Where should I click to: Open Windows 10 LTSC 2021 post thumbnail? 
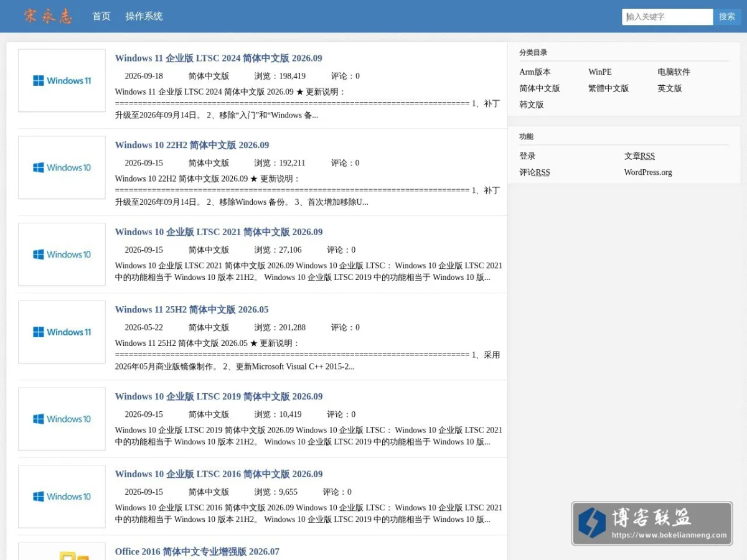pos(62,254)
